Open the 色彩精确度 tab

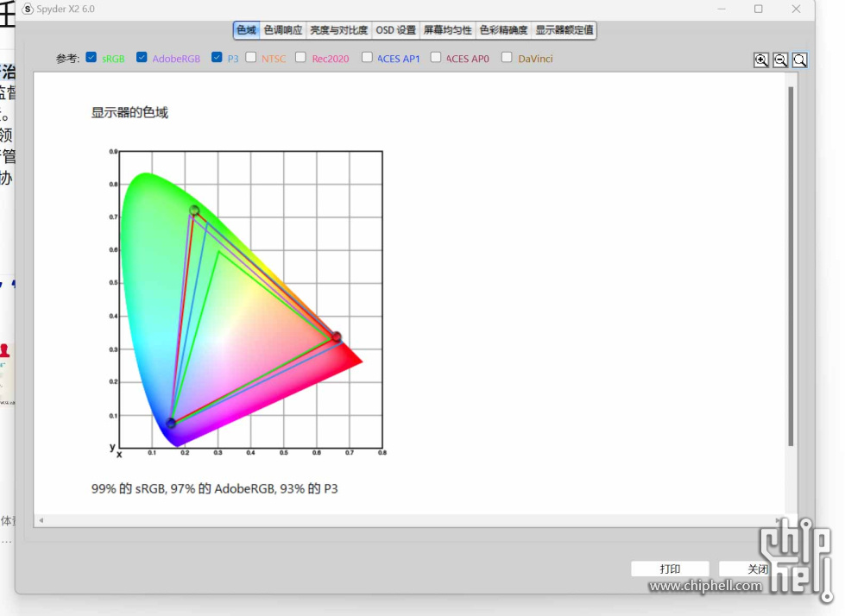click(x=503, y=30)
